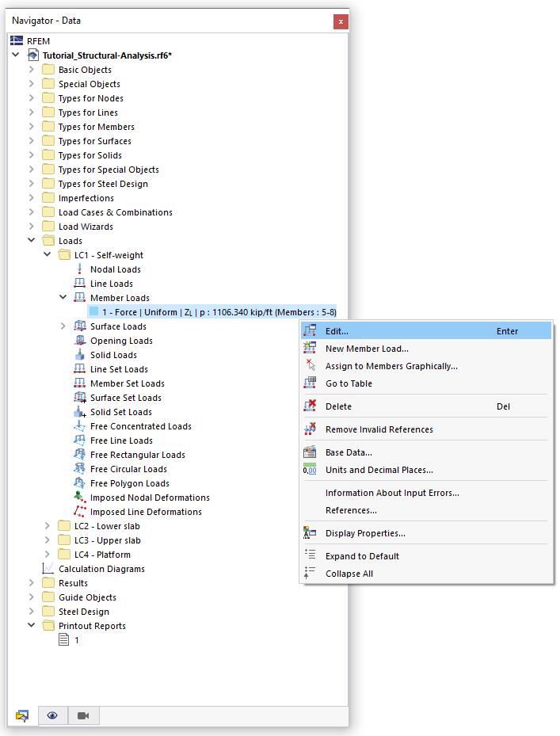The height and width of the screenshot is (736, 560).
Task: Click the Free Rectangular Loads icon
Action: [x=80, y=455]
